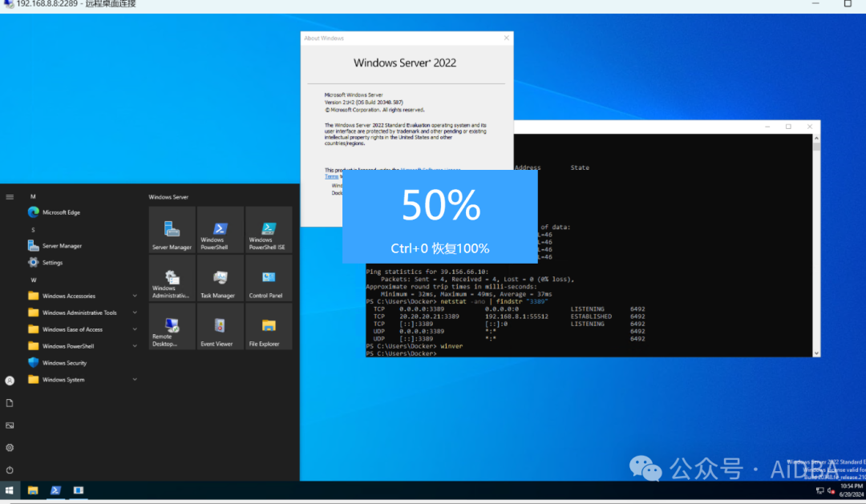Close the About Windows dialog

coord(507,38)
